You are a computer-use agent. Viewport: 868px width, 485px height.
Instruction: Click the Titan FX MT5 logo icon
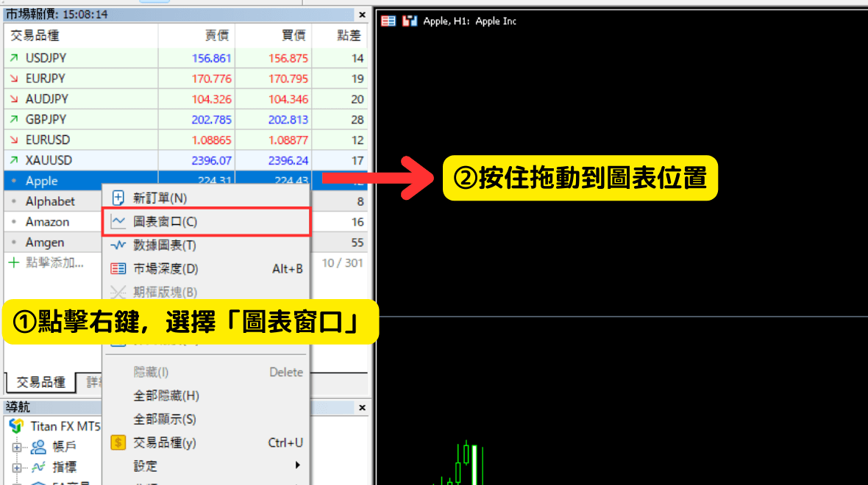point(17,425)
